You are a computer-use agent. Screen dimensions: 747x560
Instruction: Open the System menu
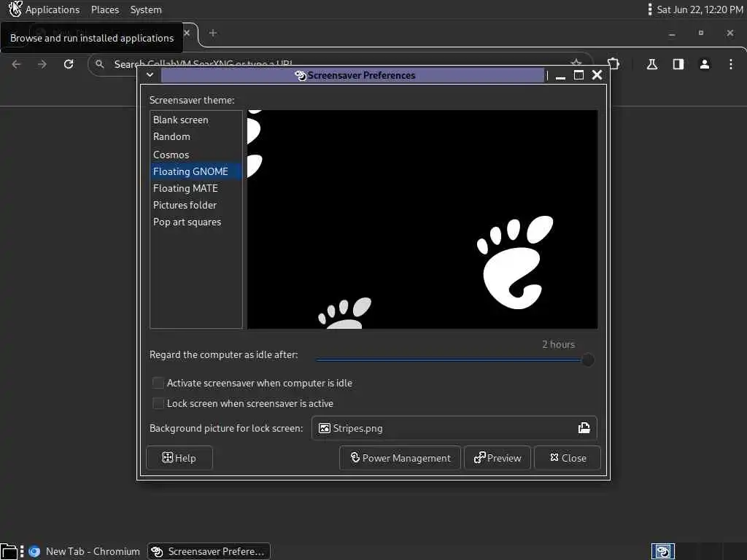(146, 9)
